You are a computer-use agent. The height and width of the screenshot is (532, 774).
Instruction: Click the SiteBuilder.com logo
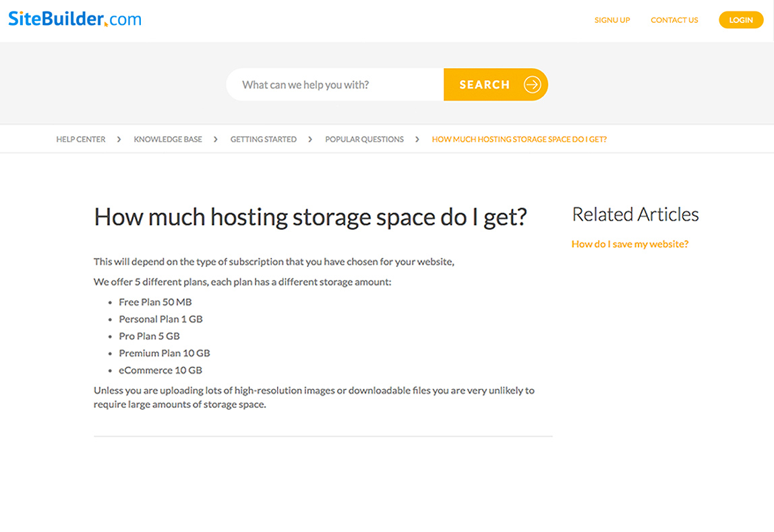74,19
